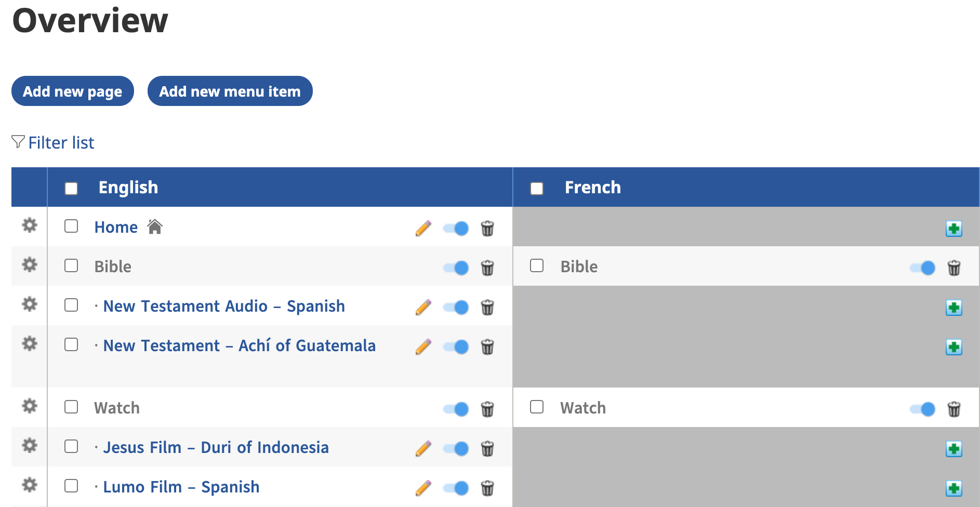Image resolution: width=980 pixels, height=507 pixels.
Task: Click the green plus to add French Home
Action: point(953,229)
